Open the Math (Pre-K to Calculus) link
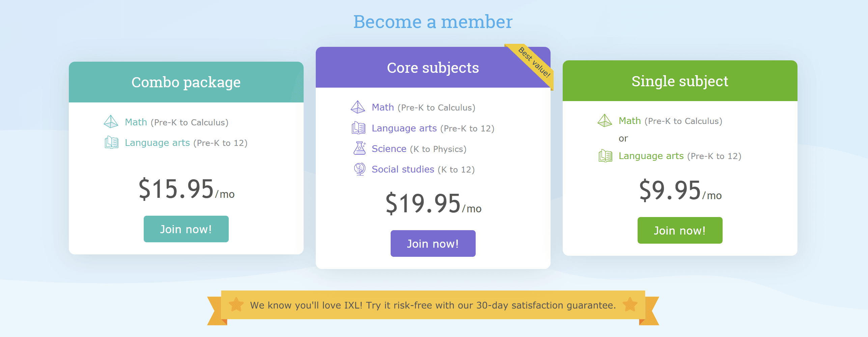The height and width of the screenshot is (337, 868). tap(135, 122)
